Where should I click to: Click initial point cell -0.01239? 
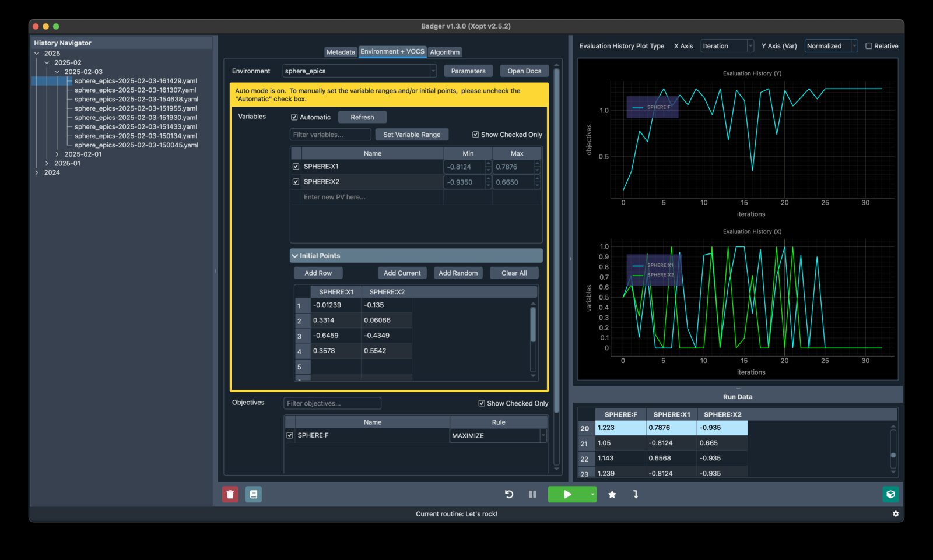click(336, 305)
